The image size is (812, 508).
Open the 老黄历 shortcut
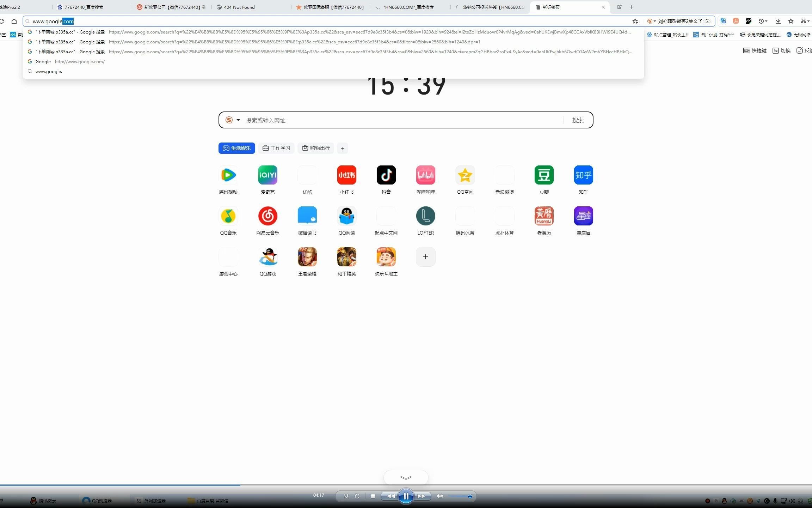click(544, 216)
